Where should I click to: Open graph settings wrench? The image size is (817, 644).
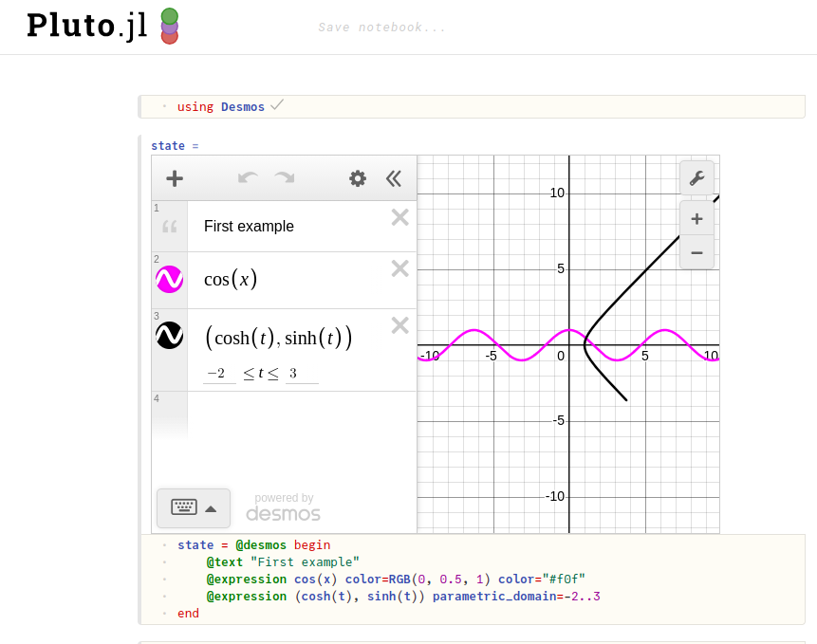coord(696,178)
